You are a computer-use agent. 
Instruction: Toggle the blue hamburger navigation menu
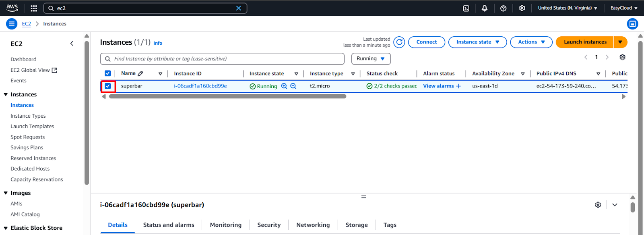12,24
